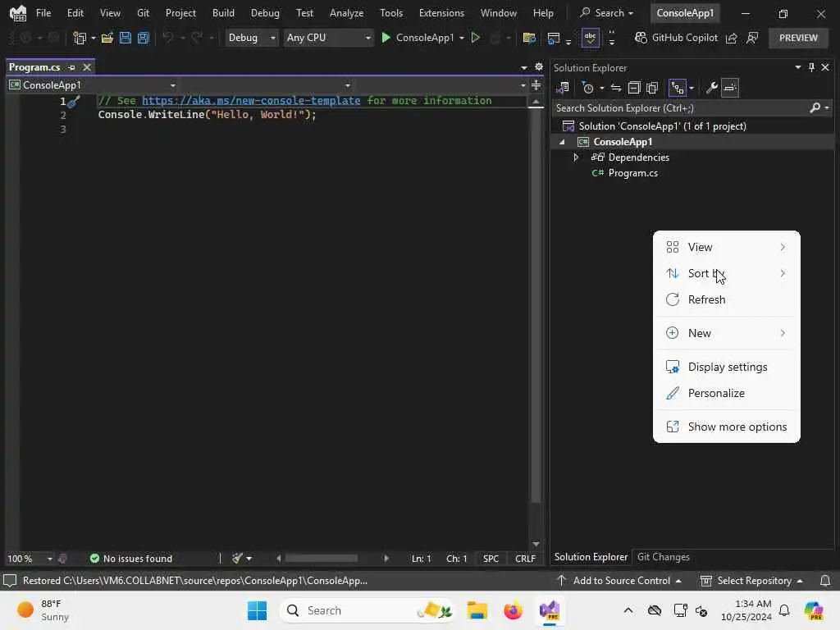Click the screwdriver quick actions icon on line 1
This screenshot has width=840, height=630.
(x=74, y=101)
